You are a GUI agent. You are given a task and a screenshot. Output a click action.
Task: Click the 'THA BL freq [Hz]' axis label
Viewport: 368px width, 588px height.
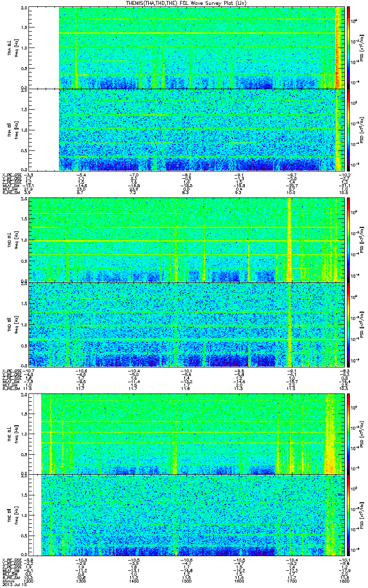[x=12, y=48]
